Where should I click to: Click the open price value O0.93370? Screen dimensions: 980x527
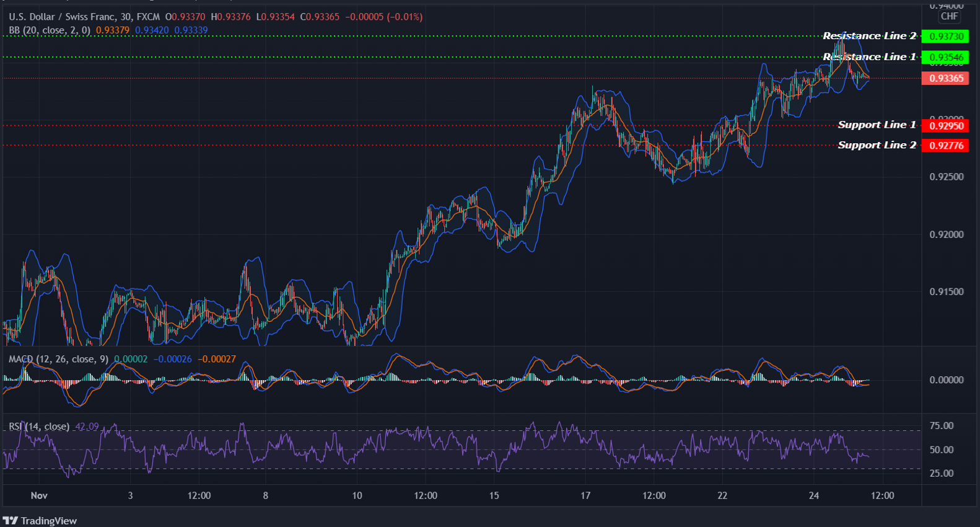pyautogui.click(x=185, y=17)
